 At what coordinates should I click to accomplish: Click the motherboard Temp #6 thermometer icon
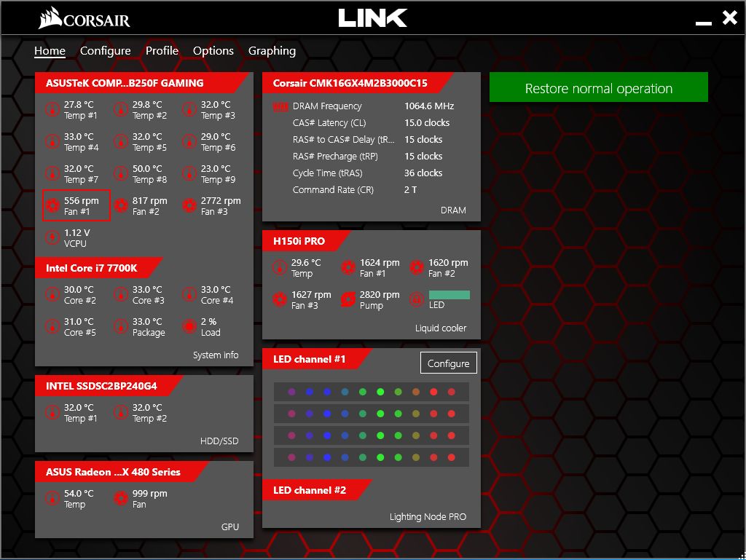pyautogui.click(x=189, y=142)
